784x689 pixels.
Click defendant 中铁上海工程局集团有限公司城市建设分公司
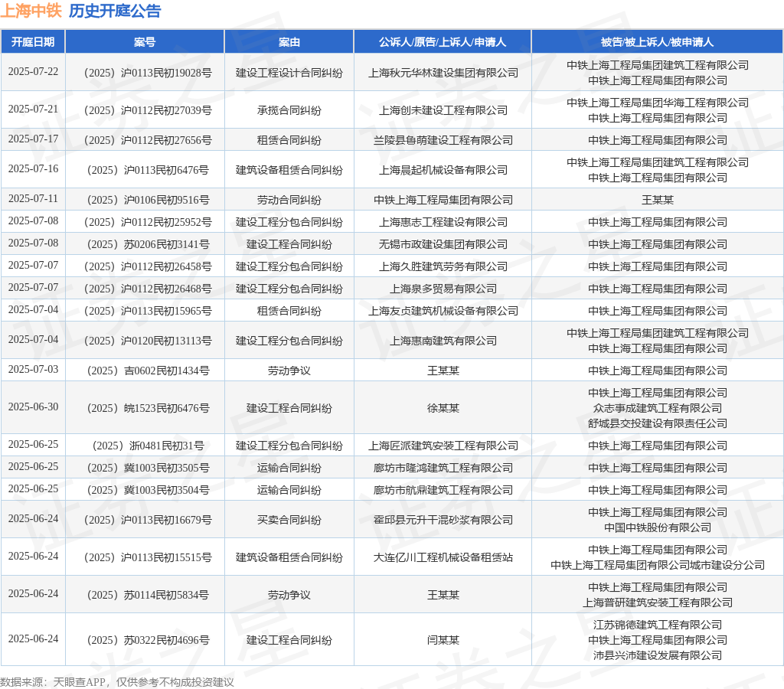pos(658,566)
